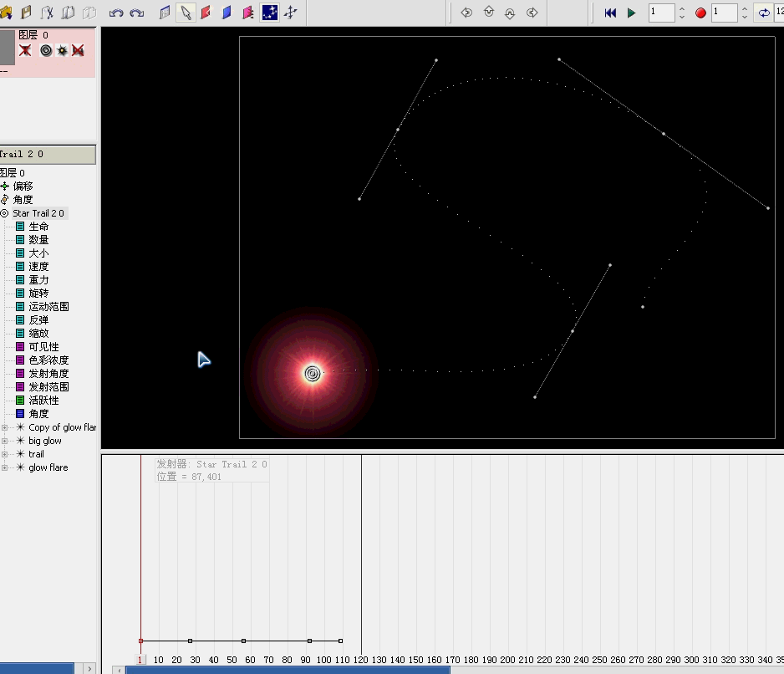Screen dimensions: 784x674
Task: Decrease the start frame with stepper down arrow
Action: tap(745, 17)
